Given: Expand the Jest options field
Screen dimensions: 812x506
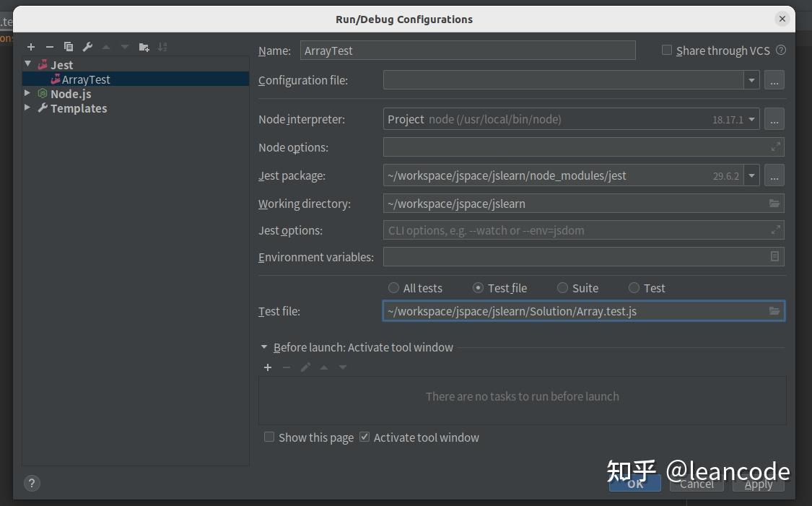Looking at the screenshot, I should [775, 230].
